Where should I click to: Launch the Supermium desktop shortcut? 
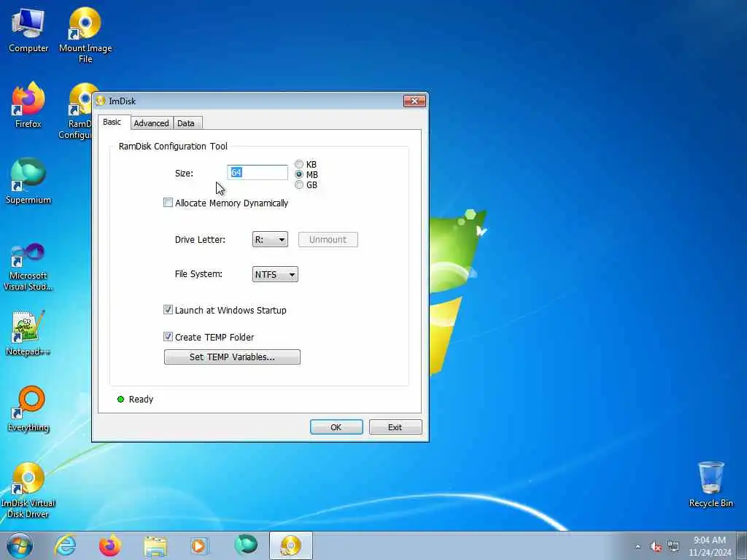28,181
